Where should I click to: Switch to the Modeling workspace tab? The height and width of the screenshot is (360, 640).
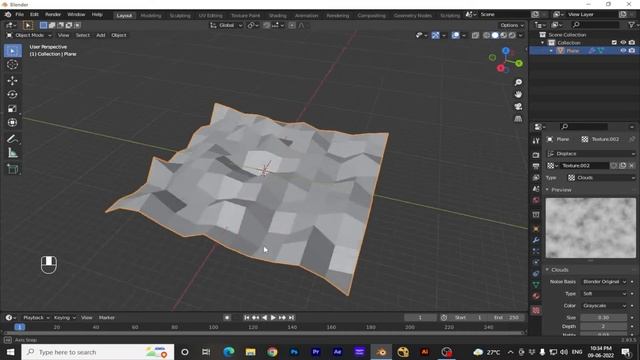[x=151, y=16]
